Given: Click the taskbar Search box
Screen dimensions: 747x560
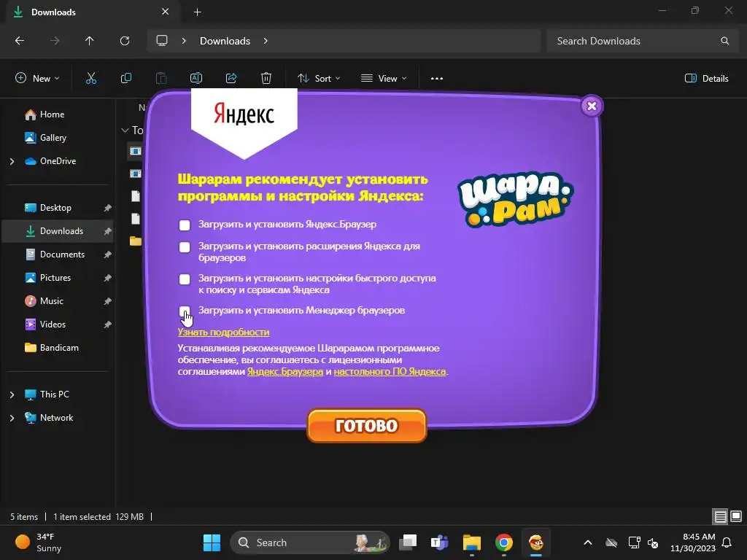Looking at the screenshot, I should (310, 542).
